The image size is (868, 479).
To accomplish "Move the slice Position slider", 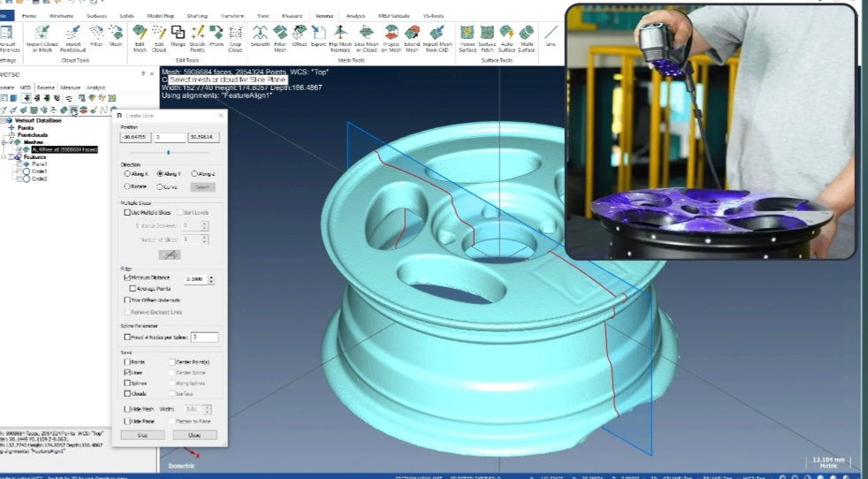I will (x=168, y=152).
